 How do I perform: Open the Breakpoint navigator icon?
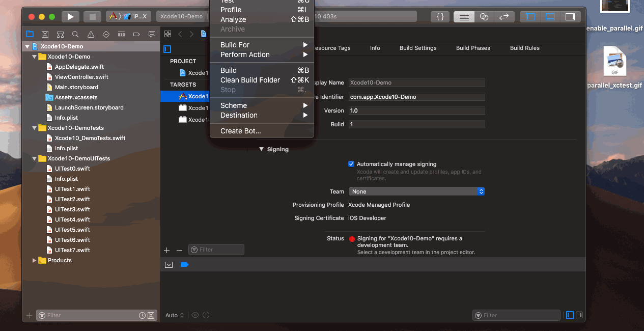136,34
